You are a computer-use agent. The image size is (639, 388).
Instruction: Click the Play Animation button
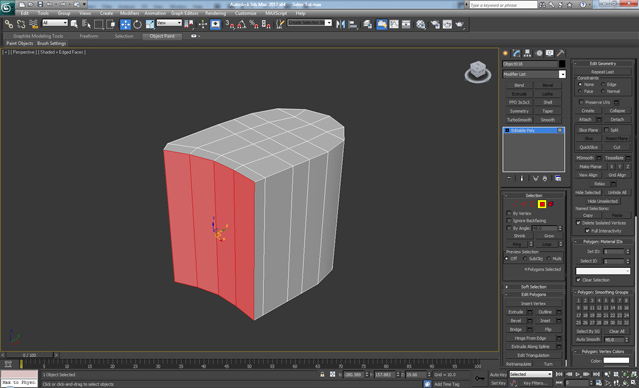click(577, 374)
